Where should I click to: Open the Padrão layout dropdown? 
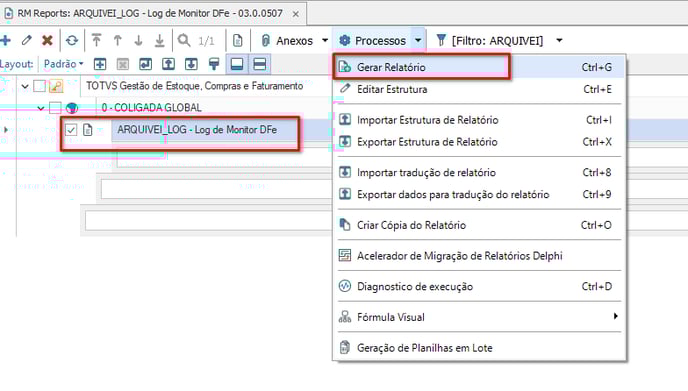tap(64, 64)
